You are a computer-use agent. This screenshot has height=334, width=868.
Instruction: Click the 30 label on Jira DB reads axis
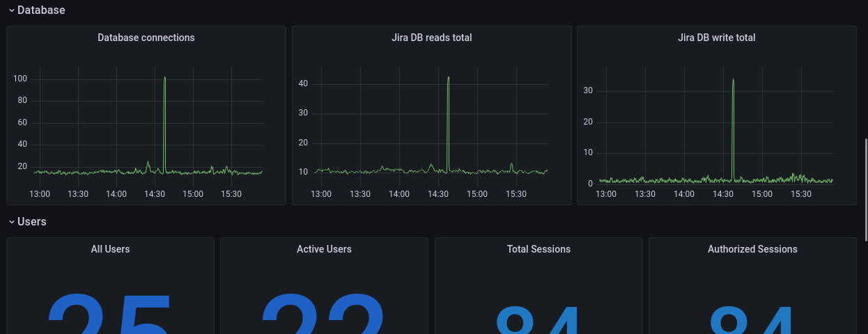(303, 113)
